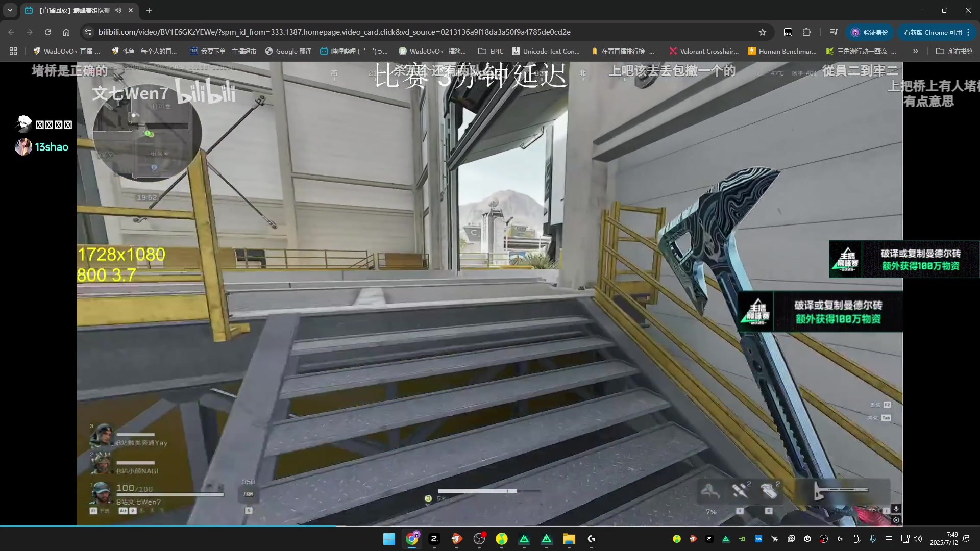Select the 直播回放 bilibili video tab
The height and width of the screenshot is (551, 980).
[74, 10]
